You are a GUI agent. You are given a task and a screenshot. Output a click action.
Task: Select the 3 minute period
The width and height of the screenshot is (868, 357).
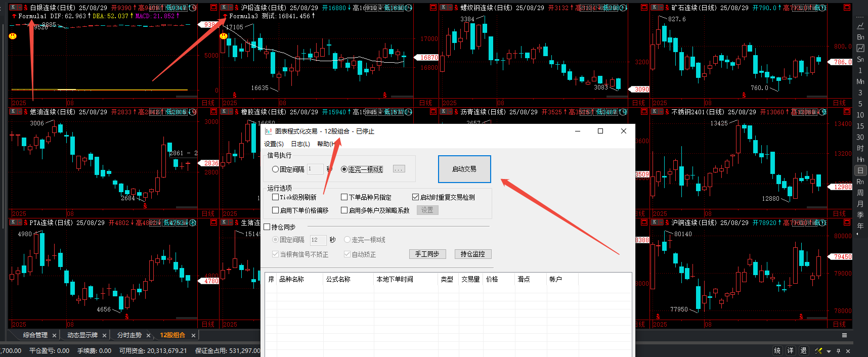coord(860,93)
